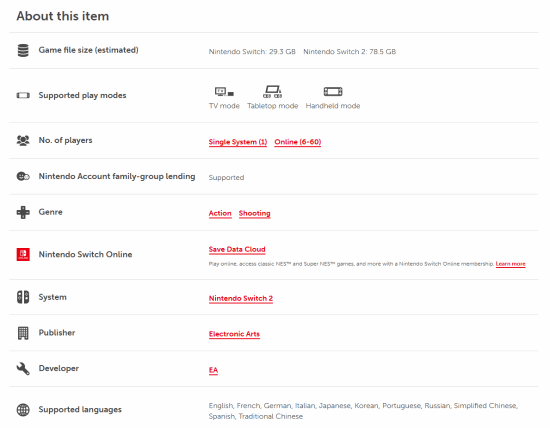
Task: Click Learn more about Nintendo Switch Online
Action: 510,264
